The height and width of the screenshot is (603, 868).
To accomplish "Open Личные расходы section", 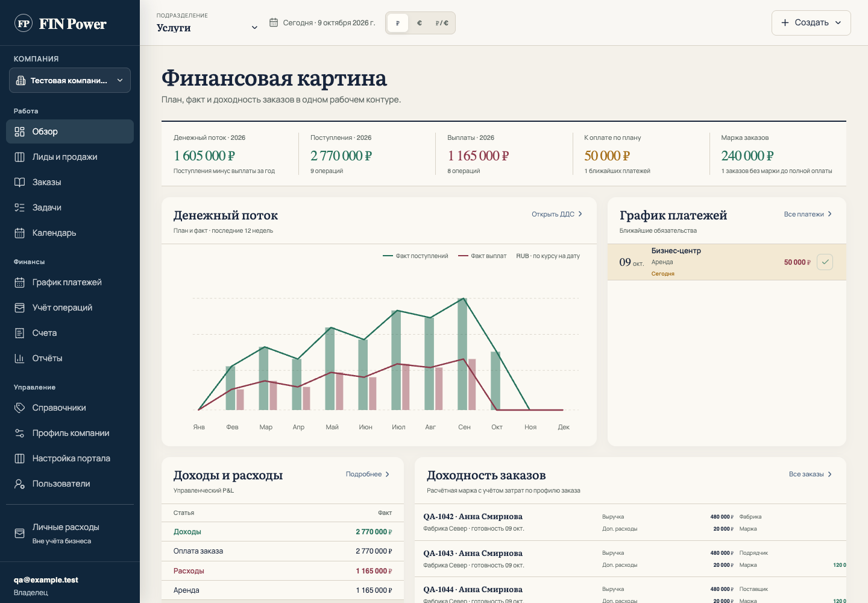I will tap(70, 533).
